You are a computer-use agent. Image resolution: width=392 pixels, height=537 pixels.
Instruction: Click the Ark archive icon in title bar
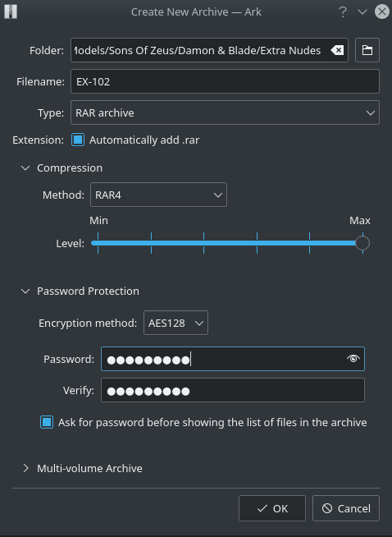pyautogui.click(x=11, y=11)
